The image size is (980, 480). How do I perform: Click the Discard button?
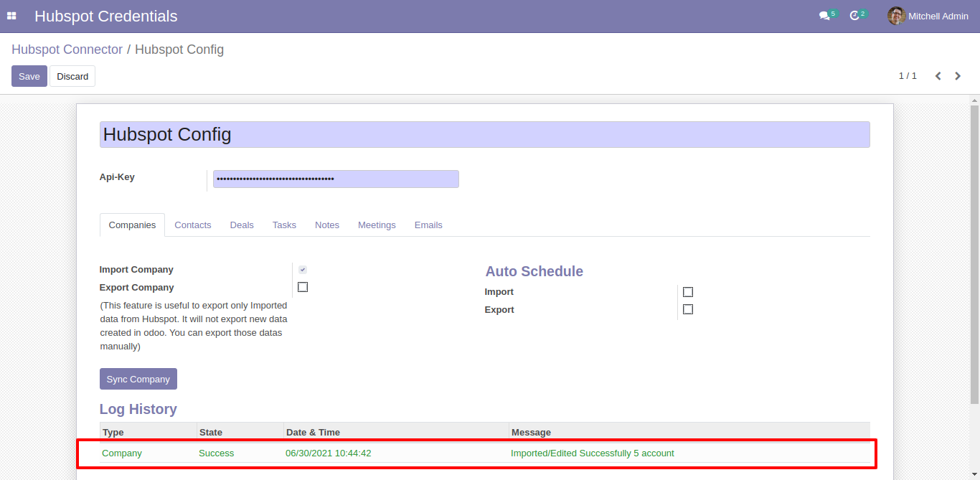[72, 76]
